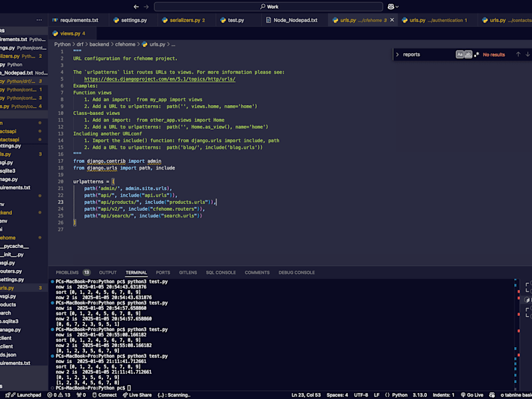
Task: Open the GITLENS panel tab
Action: pyautogui.click(x=188, y=273)
